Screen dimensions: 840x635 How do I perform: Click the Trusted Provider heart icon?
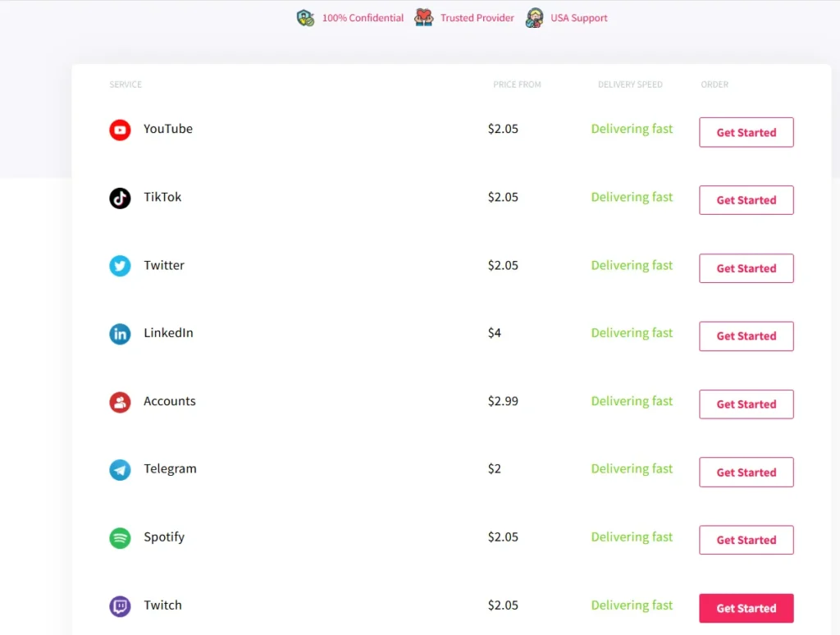pyautogui.click(x=423, y=18)
